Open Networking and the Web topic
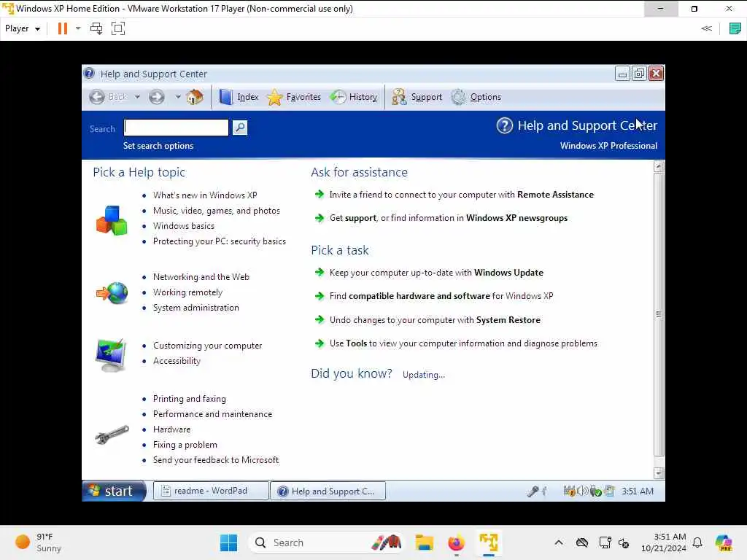Screen dimensions: 747x560 (201, 276)
